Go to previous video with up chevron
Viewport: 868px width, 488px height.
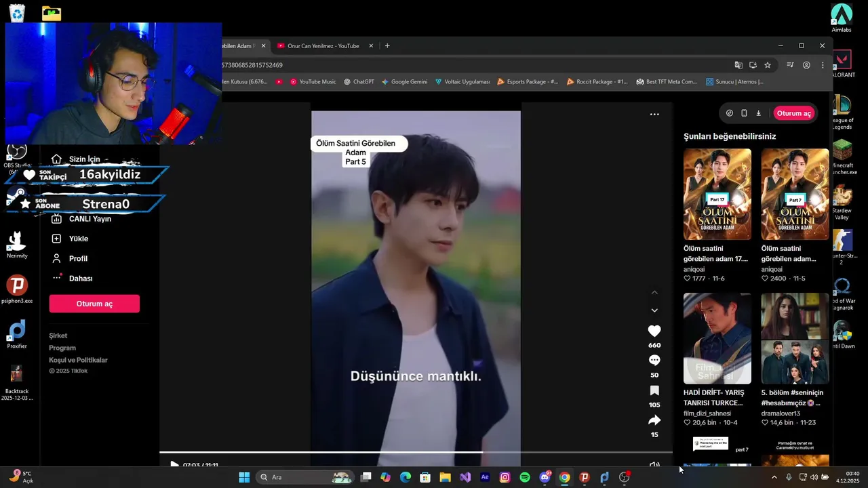pos(654,292)
